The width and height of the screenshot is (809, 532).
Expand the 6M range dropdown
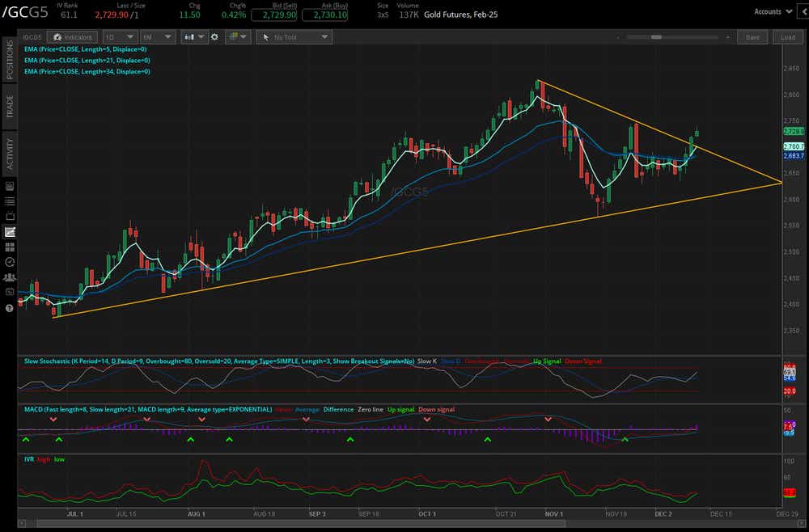(156, 36)
